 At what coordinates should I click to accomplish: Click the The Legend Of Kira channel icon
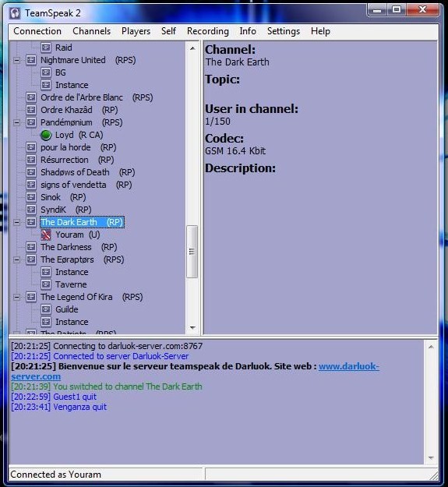tap(31, 297)
